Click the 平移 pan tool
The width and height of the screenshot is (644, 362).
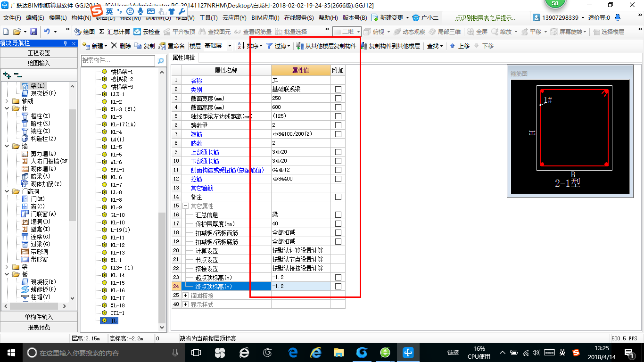pos(530,32)
